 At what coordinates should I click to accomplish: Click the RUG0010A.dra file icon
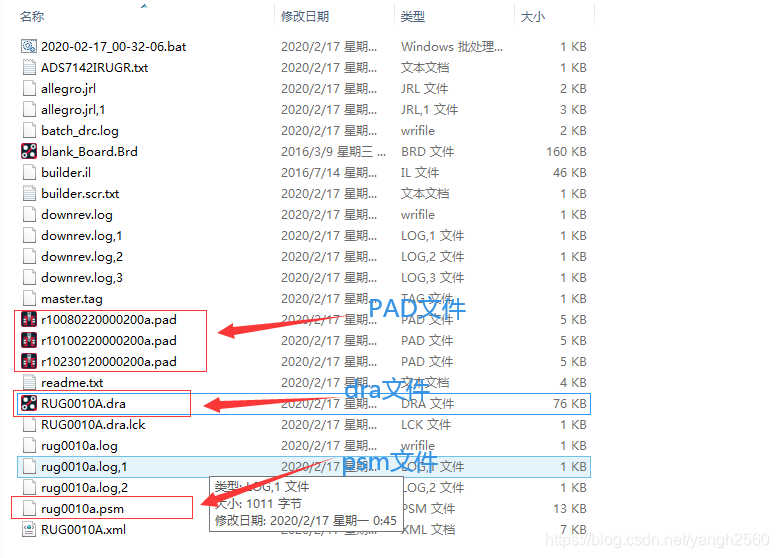coord(29,404)
